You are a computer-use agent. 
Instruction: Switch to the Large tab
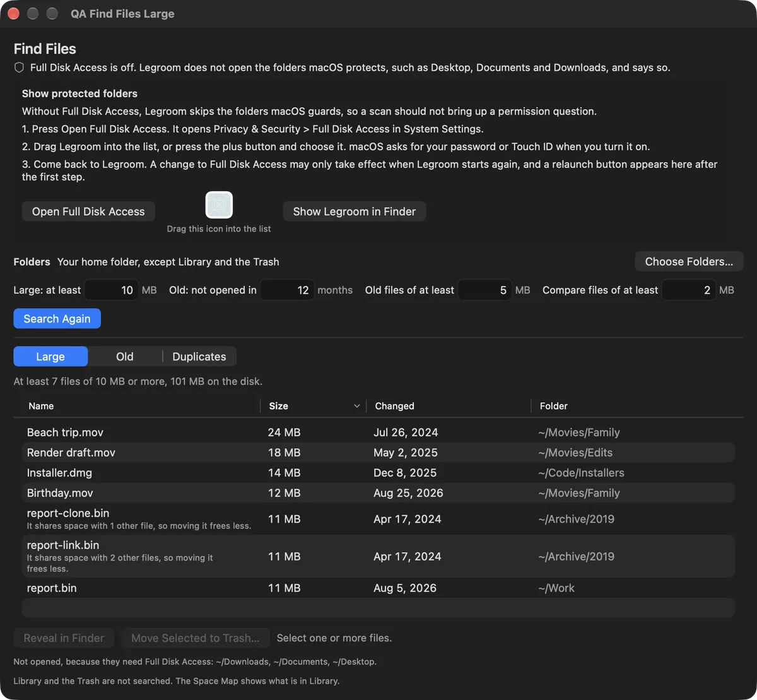click(x=50, y=357)
